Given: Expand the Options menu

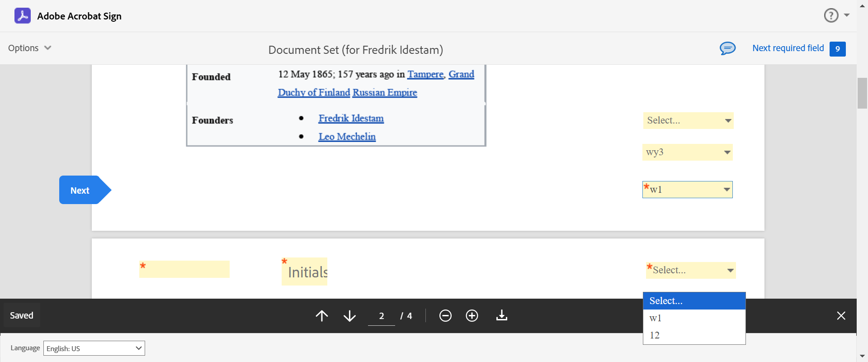Looking at the screenshot, I should tap(29, 48).
